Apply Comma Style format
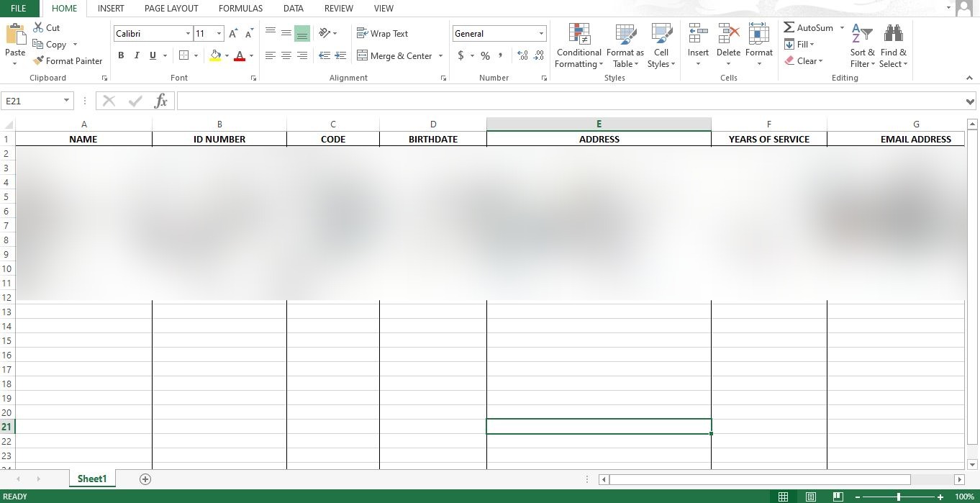The width and height of the screenshot is (980, 503). tap(500, 55)
